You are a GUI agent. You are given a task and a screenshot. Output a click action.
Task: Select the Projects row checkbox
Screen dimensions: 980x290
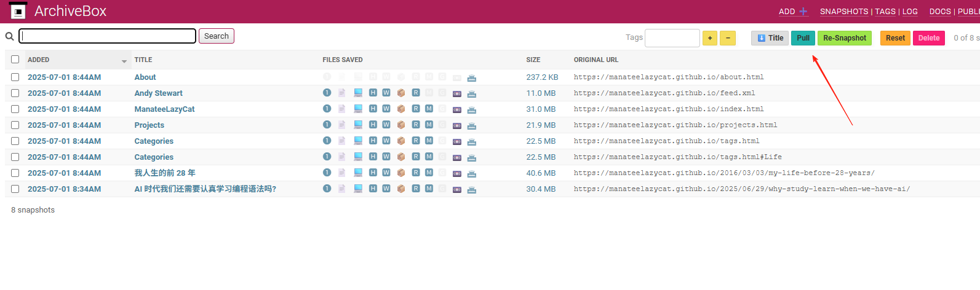pyautogui.click(x=15, y=125)
